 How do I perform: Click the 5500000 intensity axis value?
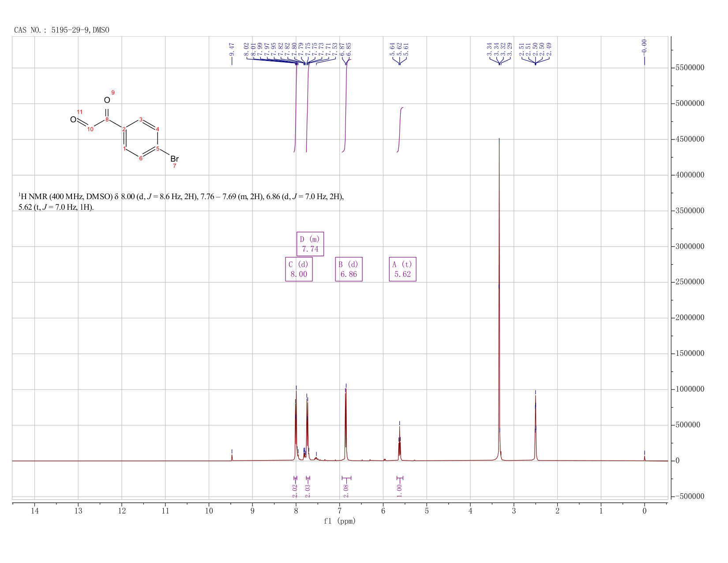[x=690, y=68]
